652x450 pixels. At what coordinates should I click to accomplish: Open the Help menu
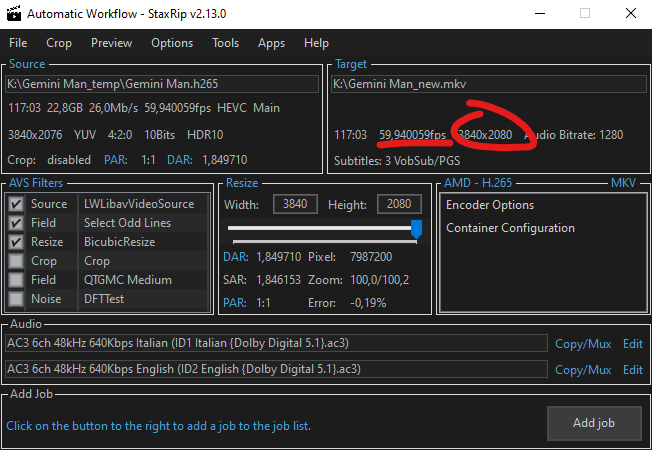point(316,43)
